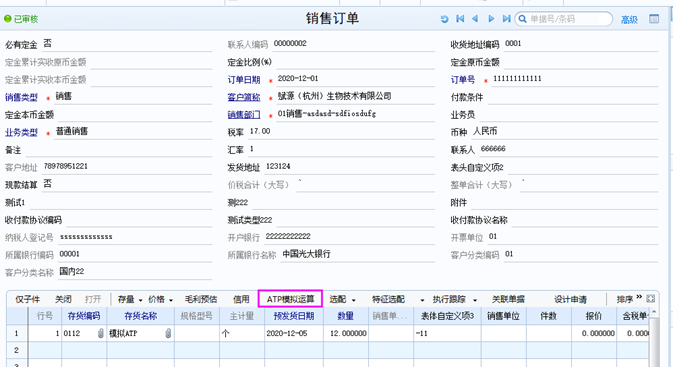Click the 关闭 toolbar button
673x367 pixels.
(x=63, y=299)
